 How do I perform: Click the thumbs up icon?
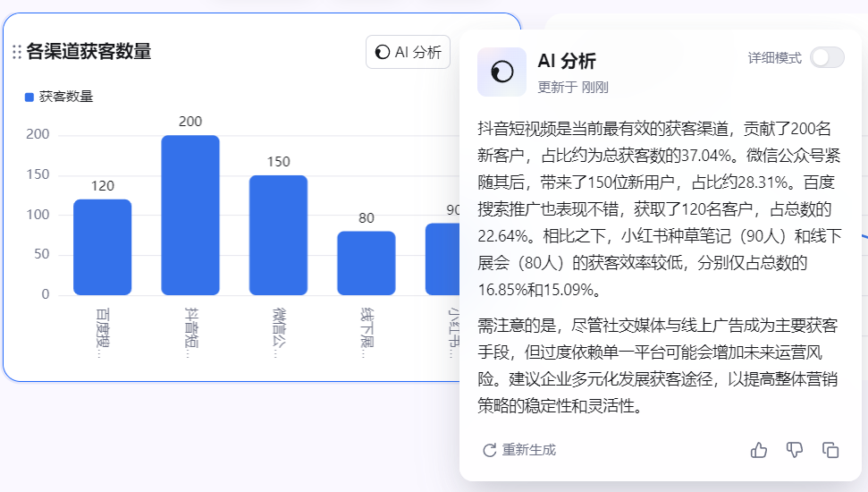pyautogui.click(x=759, y=450)
